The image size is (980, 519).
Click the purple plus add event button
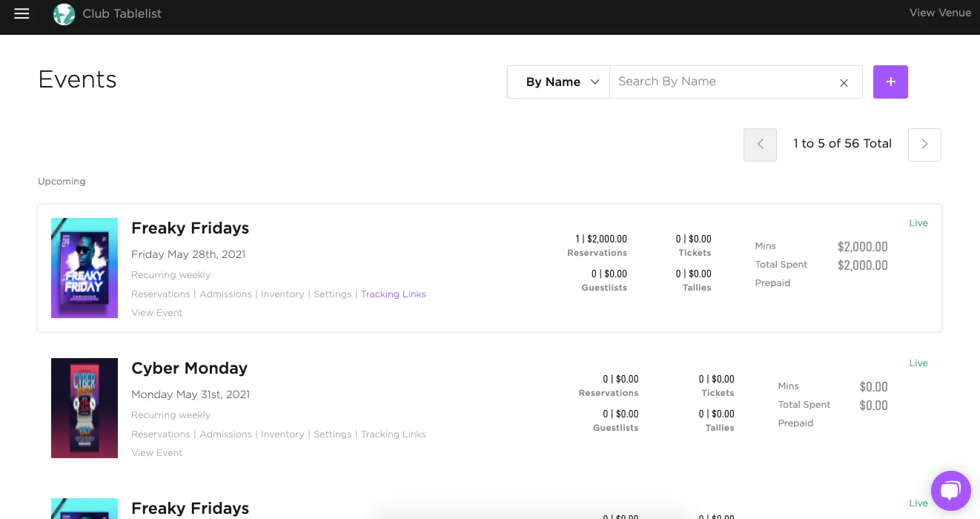(x=890, y=82)
